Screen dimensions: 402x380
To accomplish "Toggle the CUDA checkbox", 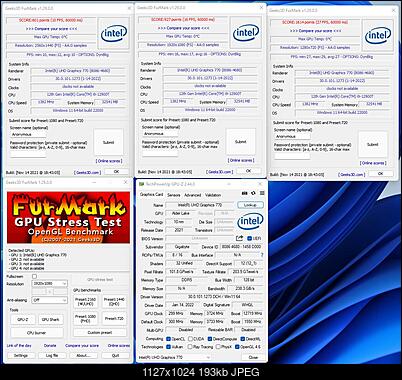I will 190,339.
